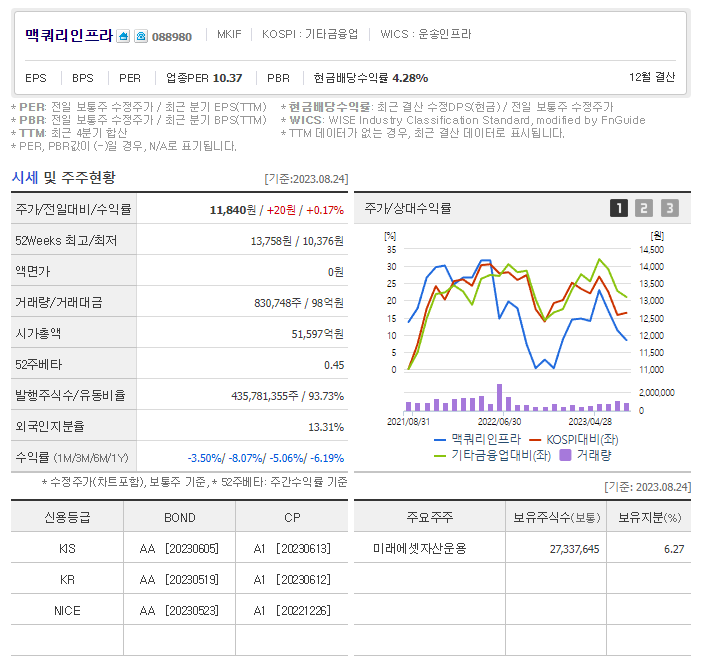Click the 52Weeks 최고/최저 row label
The width and height of the screenshot is (704, 656).
point(66,241)
